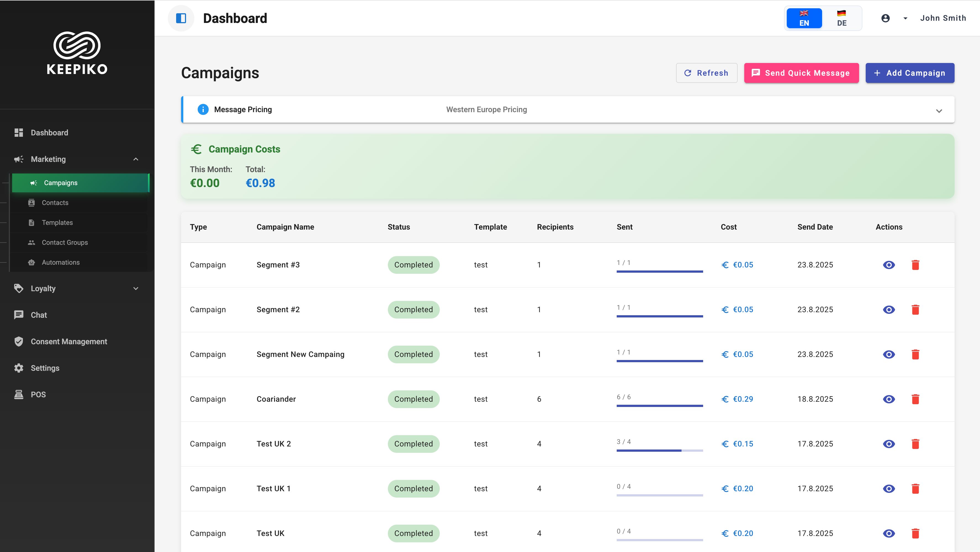Select the EN language option
Viewport: 980px width, 552px height.
pyautogui.click(x=804, y=18)
